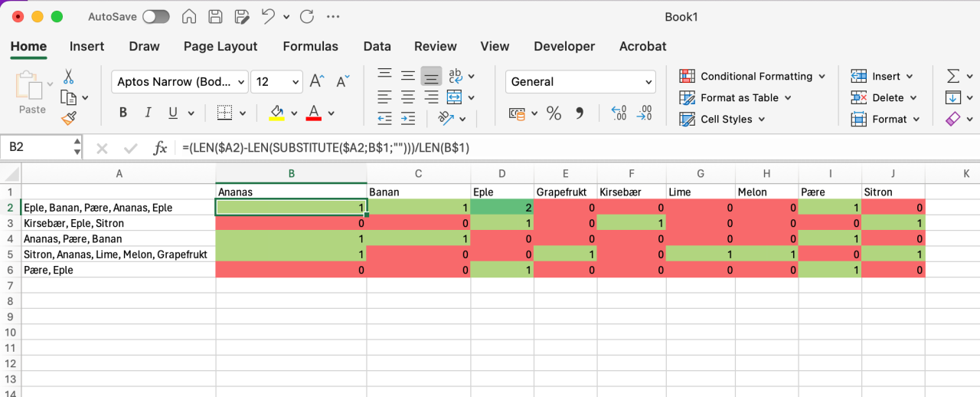Viewport: 980px width, 397px height.
Task: Apply percent style formatting
Action: click(x=554, y=113)
